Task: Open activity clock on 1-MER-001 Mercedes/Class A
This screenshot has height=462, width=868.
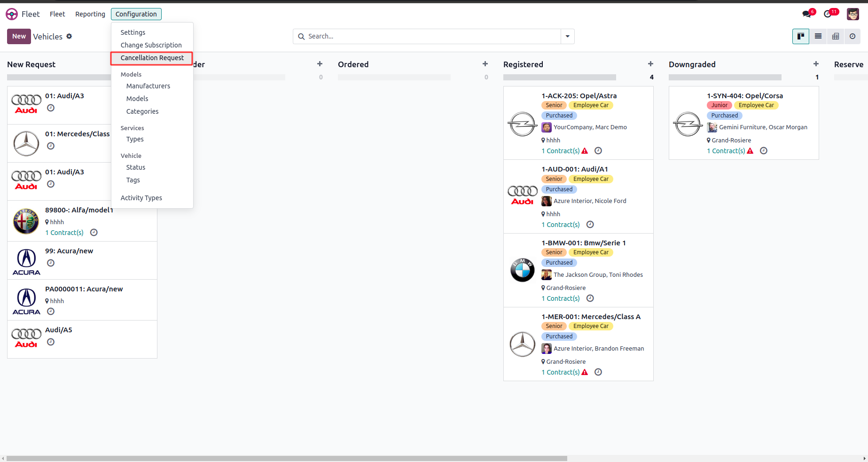Action: tap(598, 372)
